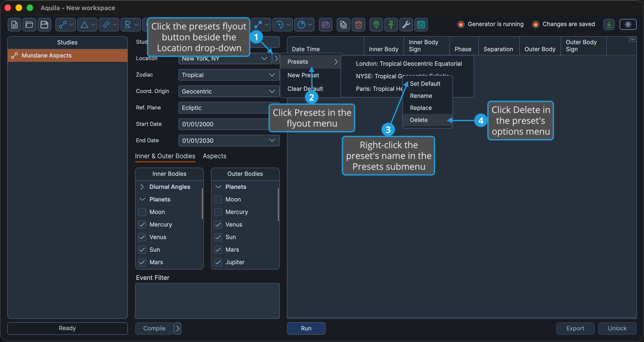The height and width of the screenshot is (342, 644).
Task: Collapse the Planets group in Outer Bodies
Action: click(x=218, y=187)
